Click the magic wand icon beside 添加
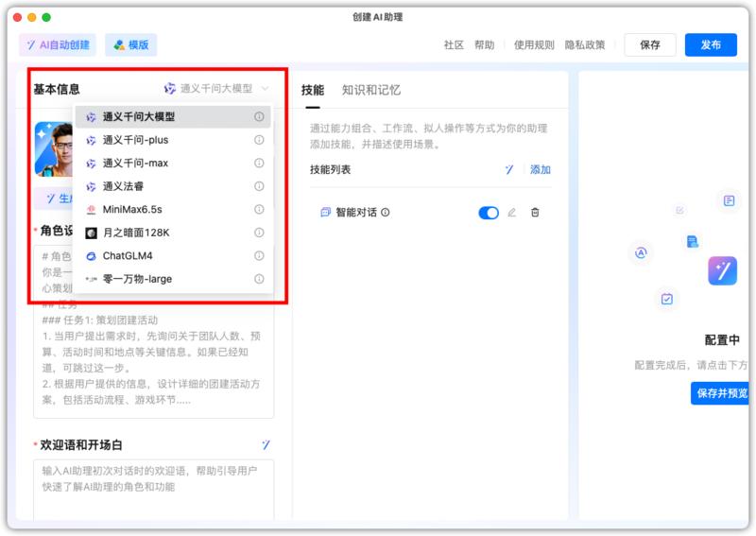 click(x=509, y=169)
